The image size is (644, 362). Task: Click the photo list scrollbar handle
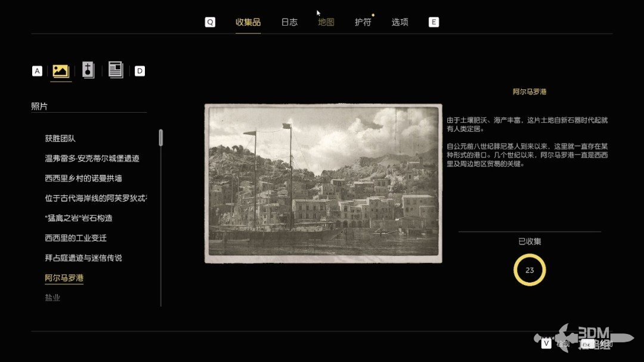161,138
